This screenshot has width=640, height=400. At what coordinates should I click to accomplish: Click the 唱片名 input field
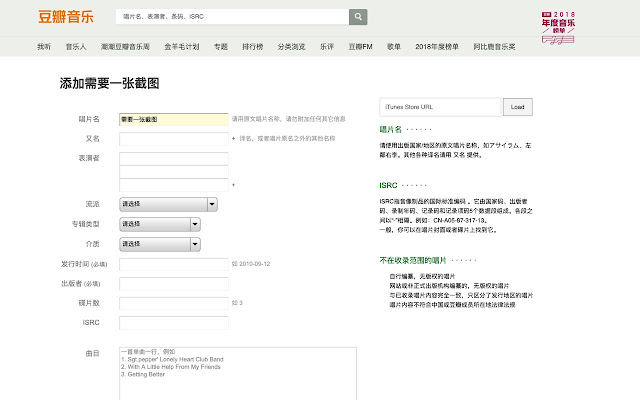pyautogui.click(x=174, y=119)
